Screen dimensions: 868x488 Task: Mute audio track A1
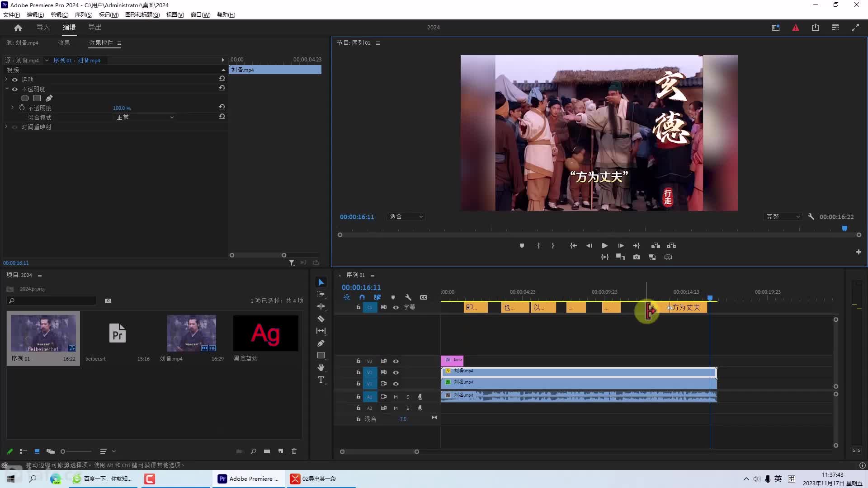(x=396, y=397)
